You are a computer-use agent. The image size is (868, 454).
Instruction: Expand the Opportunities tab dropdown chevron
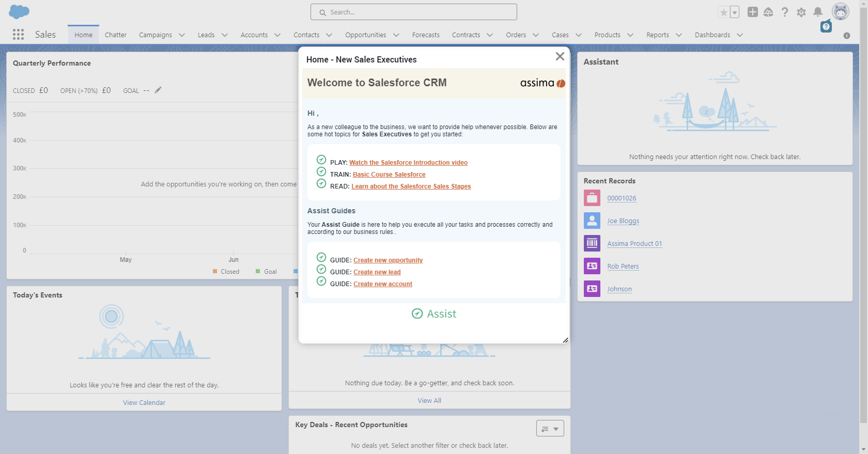(396, 35)
